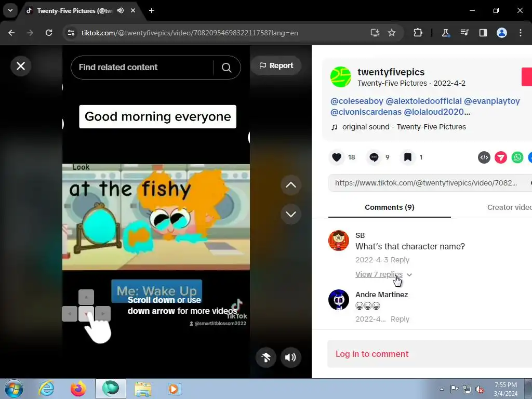532x399 pixels.
Task: Close the TikTok video viewer with X
Action: 21,66
